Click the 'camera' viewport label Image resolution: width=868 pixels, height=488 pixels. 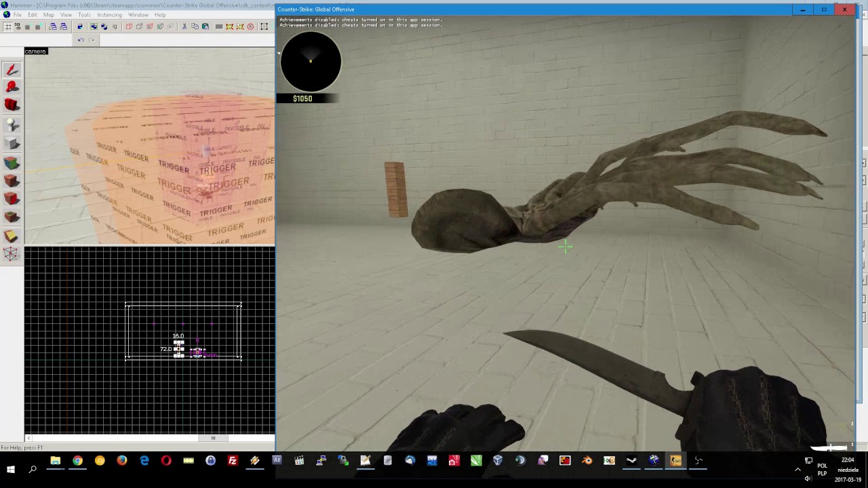pos(35,52)
